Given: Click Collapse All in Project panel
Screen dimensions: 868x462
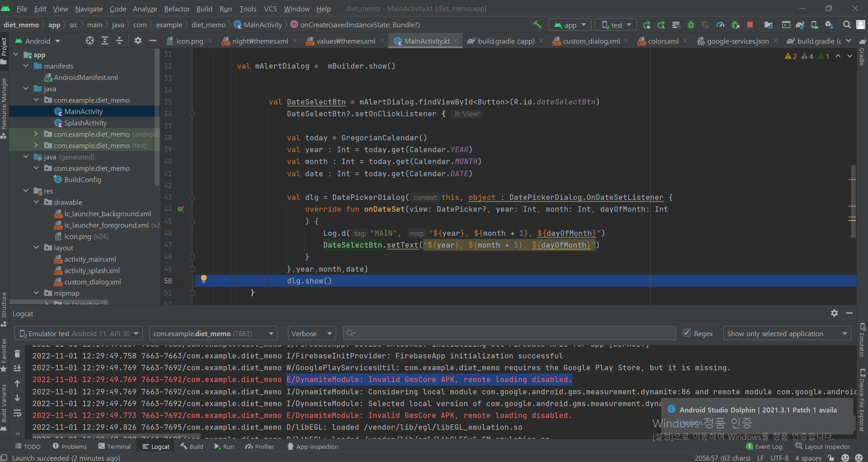Looking at the screenshot, I should [119, 41].
